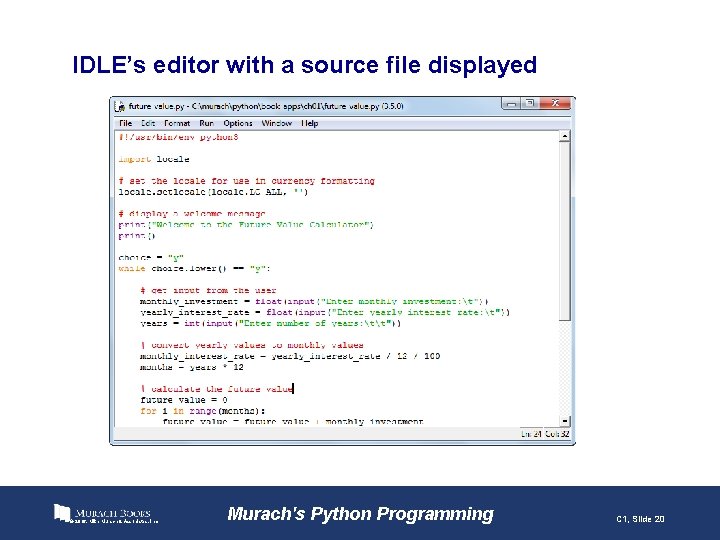Click the 'for i in range(months):' line
The image size is (720, 540).
click(202, 411)
